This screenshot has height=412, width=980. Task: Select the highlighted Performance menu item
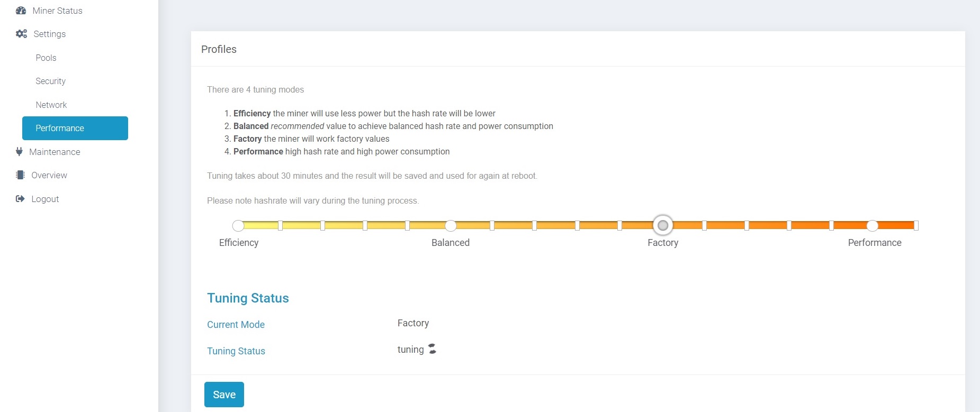coord(75,128)
